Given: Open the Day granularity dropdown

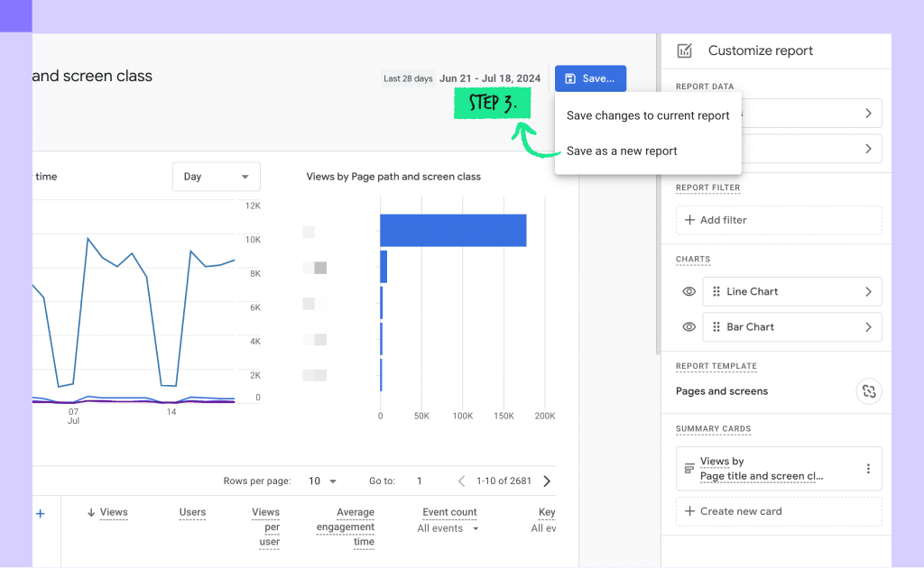Looking at the screenshot, I should pos(217,177).
